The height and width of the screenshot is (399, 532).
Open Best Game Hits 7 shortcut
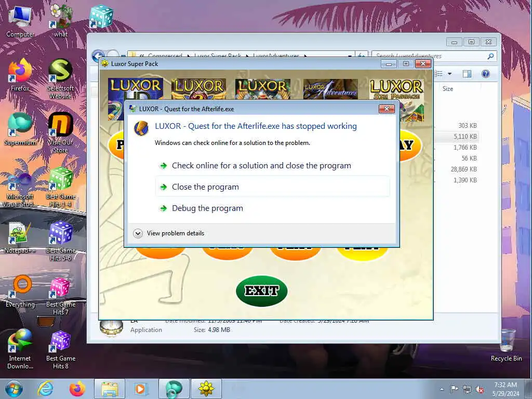pyautogui.click(x=60, y=295)
